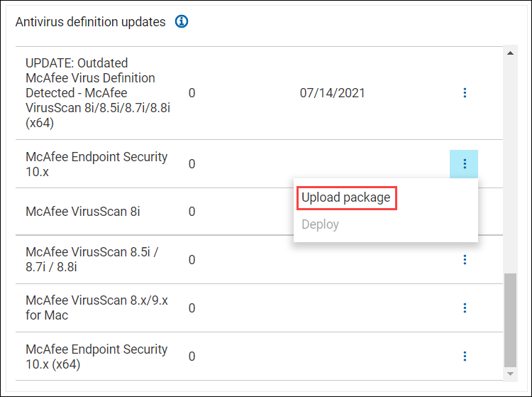Screen dimensions: 532x397
Task: Select the McAfee Endpoint Security 10.x row name
Action: [96, 164]
